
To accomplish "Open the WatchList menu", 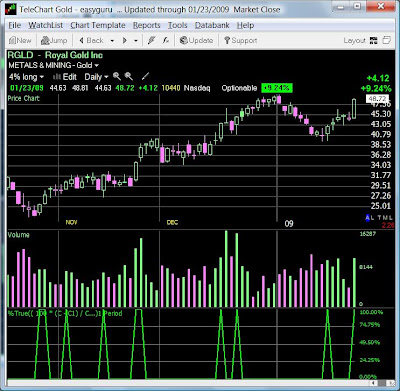I will click(46, 25).
